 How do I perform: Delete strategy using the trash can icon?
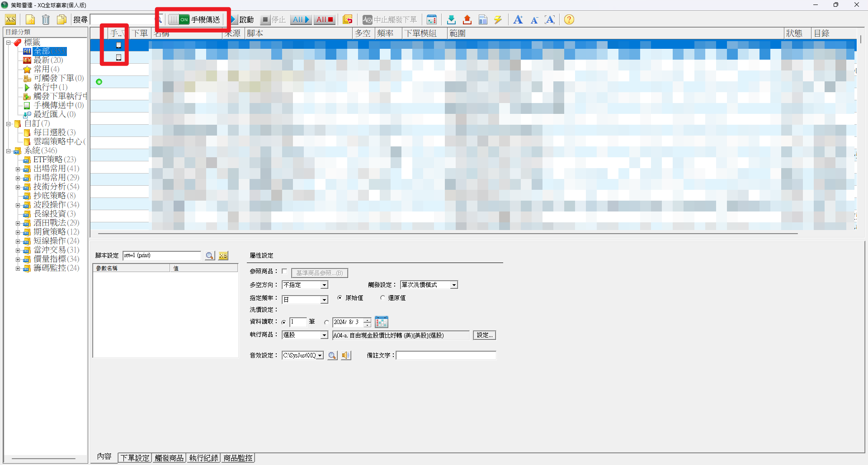click(x=46, y=19)
